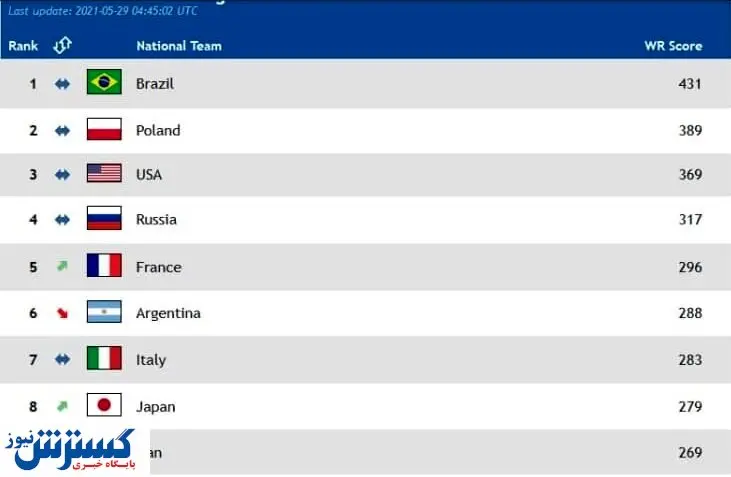Click Brazil's unchanged rank arrows icon

coord(62,84)
